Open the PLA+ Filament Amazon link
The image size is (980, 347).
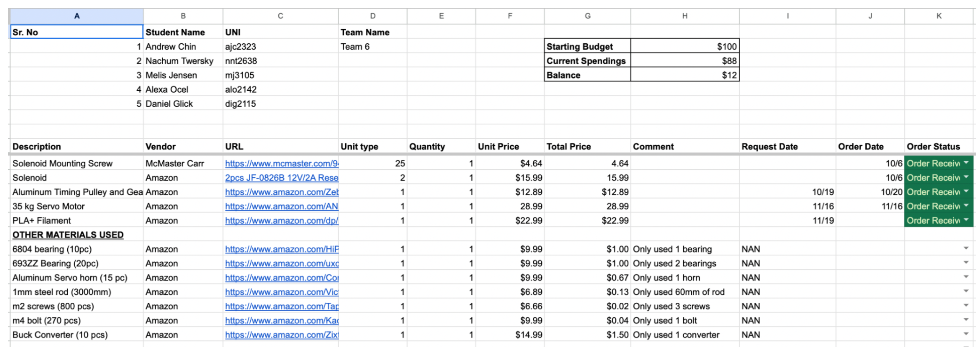point(281,221)
